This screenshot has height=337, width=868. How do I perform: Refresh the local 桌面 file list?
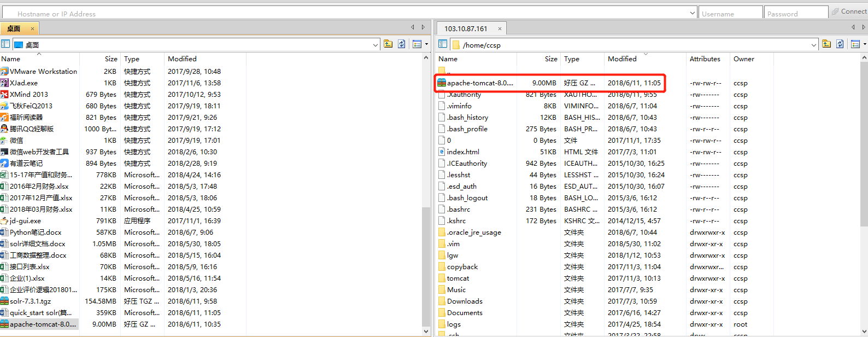[402, 44]
